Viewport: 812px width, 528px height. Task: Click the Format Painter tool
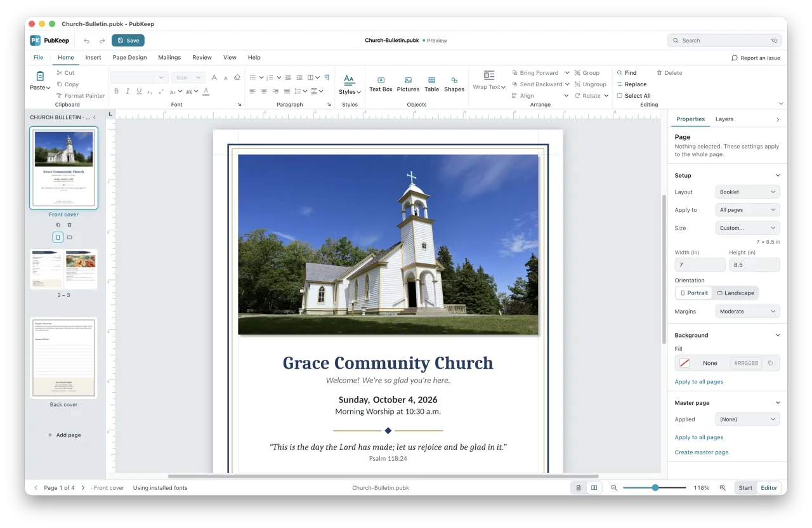click(x=81, y=96)
